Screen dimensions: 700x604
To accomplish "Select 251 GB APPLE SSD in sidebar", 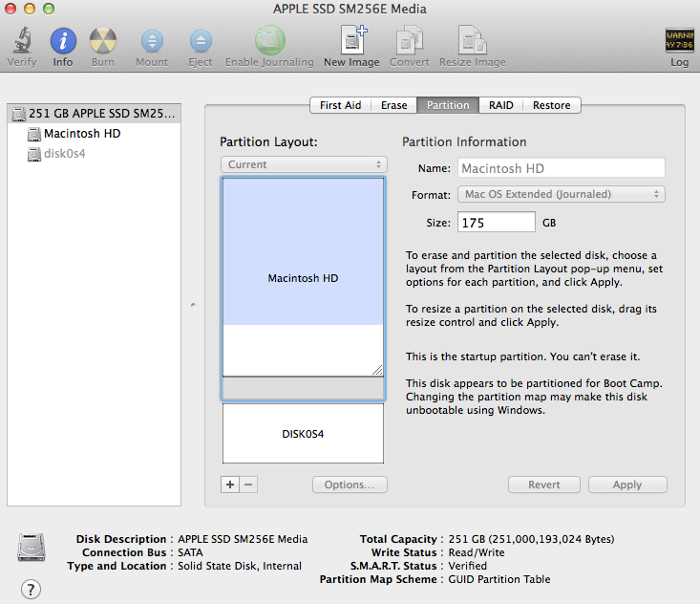I will (x=95, y=114).
